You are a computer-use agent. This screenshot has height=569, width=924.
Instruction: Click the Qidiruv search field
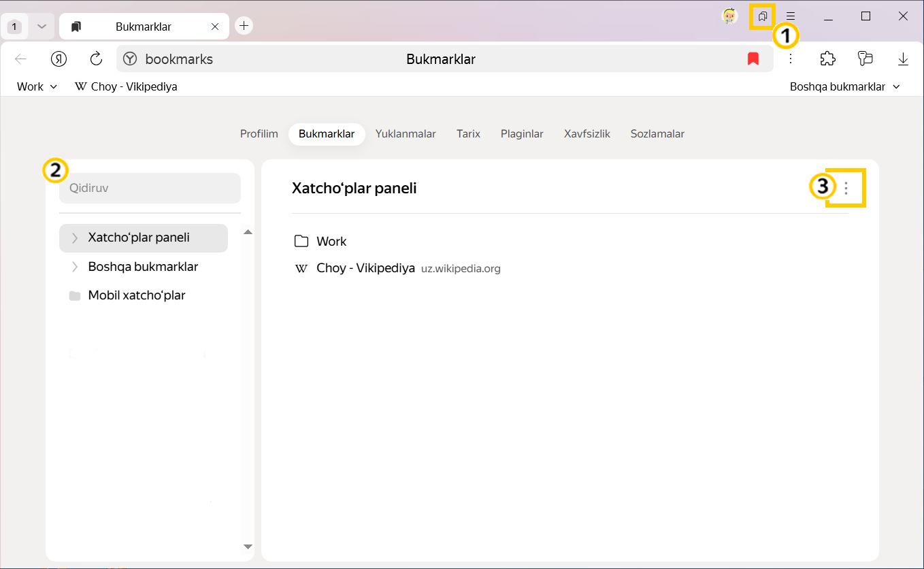(150, 188)
